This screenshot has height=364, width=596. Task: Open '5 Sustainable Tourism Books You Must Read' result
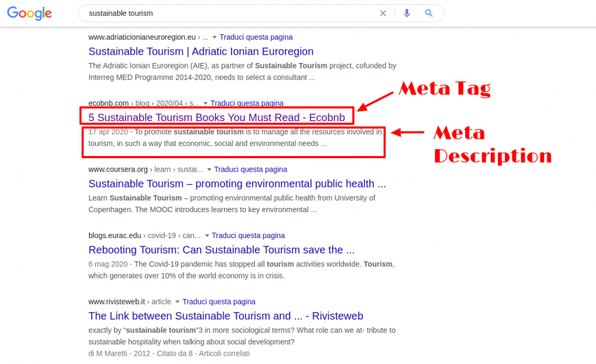[216, 118]
